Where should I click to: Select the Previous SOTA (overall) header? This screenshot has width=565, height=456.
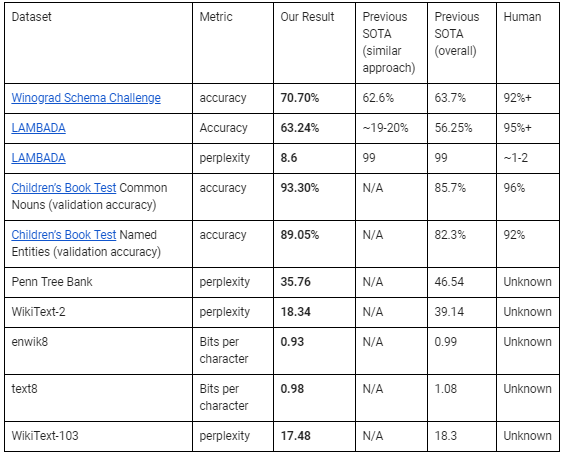tap(462, 43)
